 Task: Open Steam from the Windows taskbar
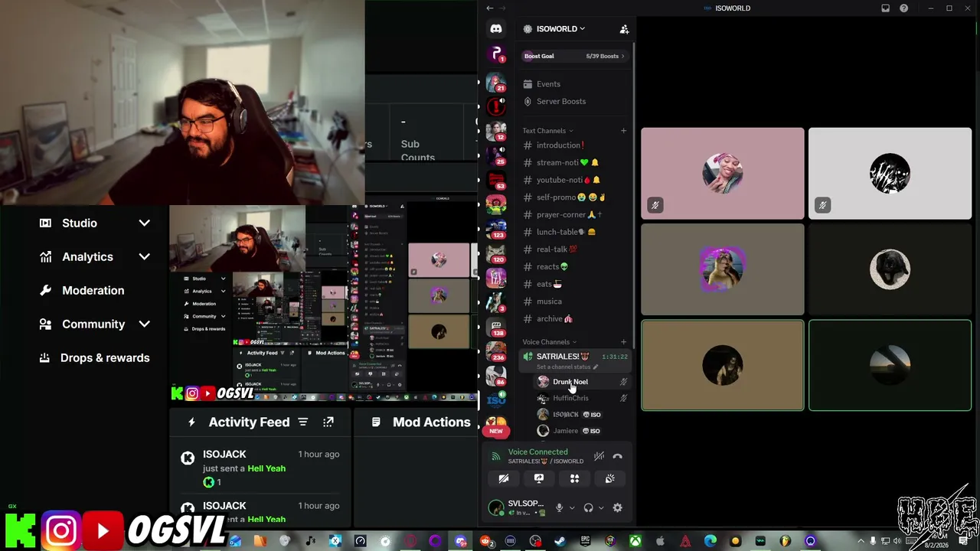click(x=560, y=541)
